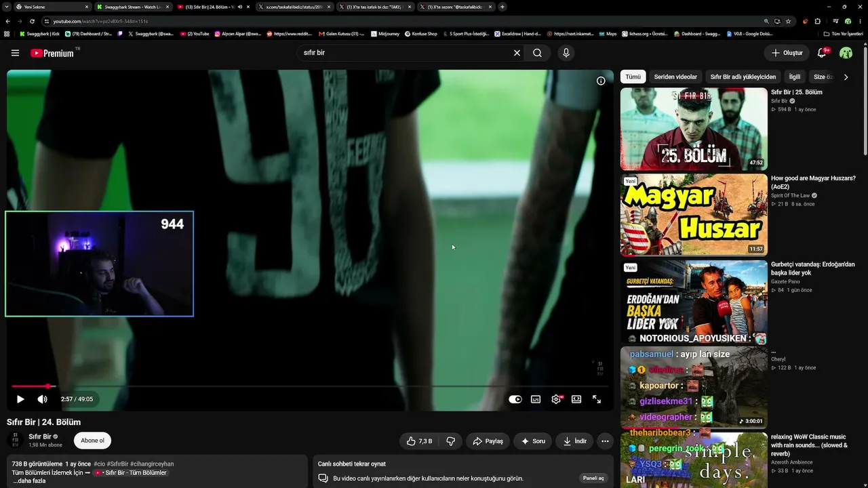The width and height of the screenshot is (868, 488).
Task: Dislike this video
Action: (x=451, y=441)
